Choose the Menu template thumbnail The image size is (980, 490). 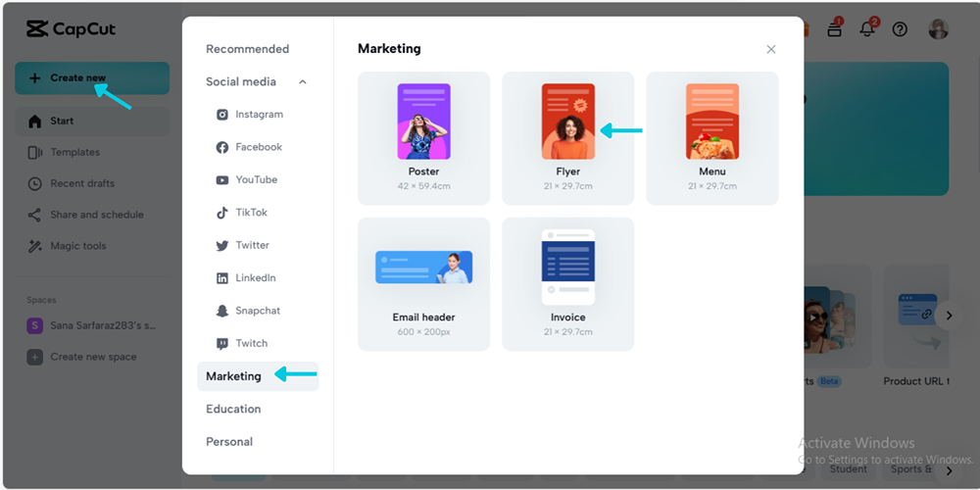click(x=712, y=122)
